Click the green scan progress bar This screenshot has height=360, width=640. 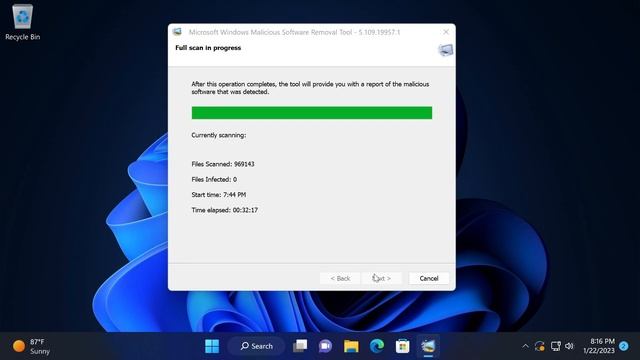312,113
